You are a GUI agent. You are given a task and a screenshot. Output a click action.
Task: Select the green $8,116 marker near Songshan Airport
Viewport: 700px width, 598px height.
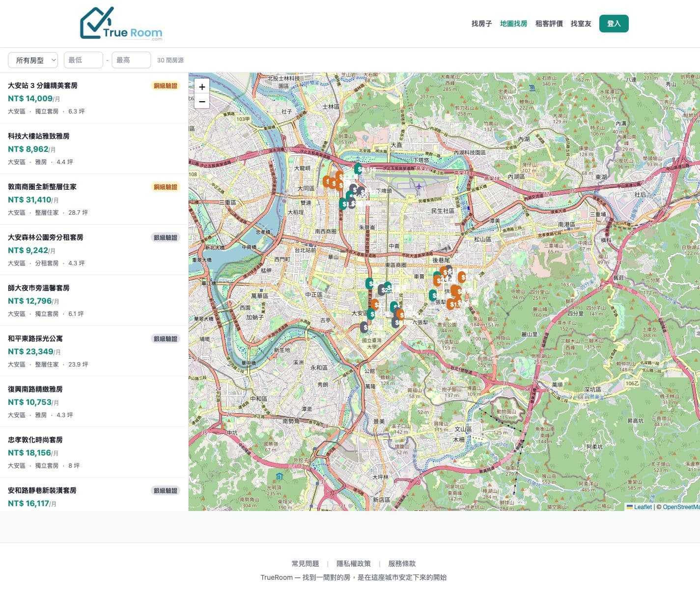[359, 169]
